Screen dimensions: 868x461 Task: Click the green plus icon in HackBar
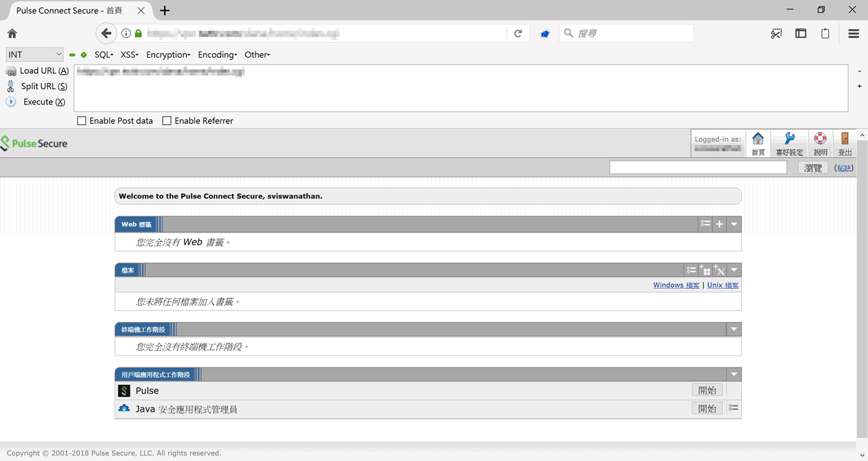click(x=83, y=55)
